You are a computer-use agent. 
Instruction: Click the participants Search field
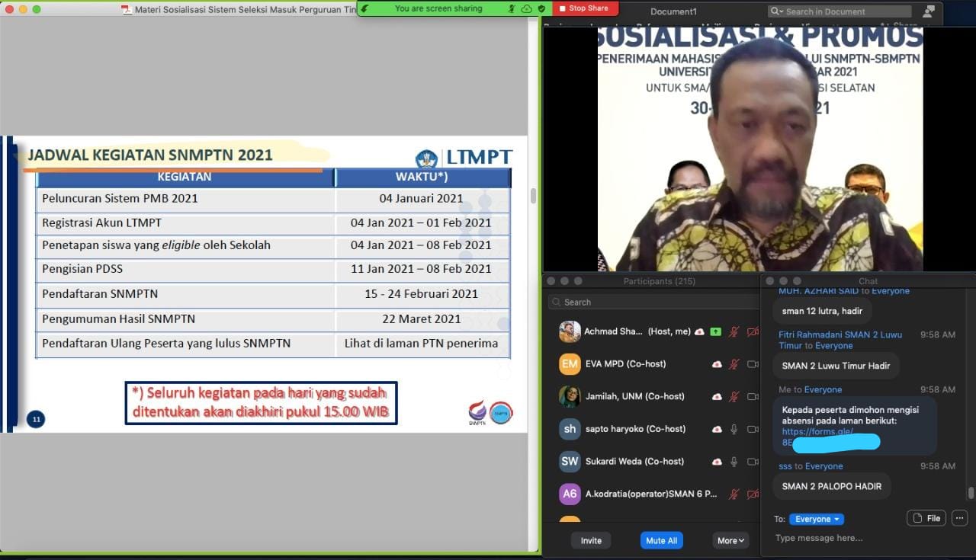point(648,302)
